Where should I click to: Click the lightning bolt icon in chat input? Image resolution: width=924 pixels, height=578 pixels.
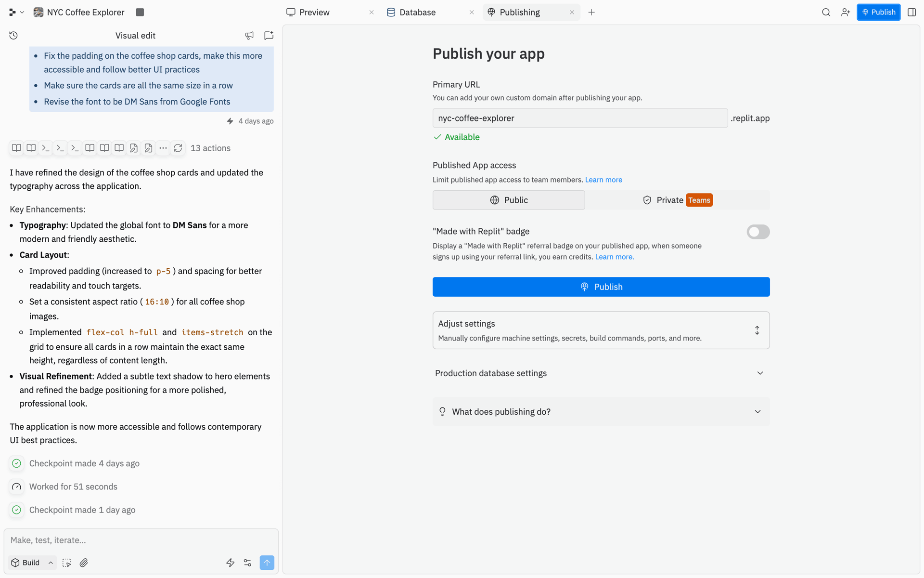pyautogui.click(x=231, y=563)
